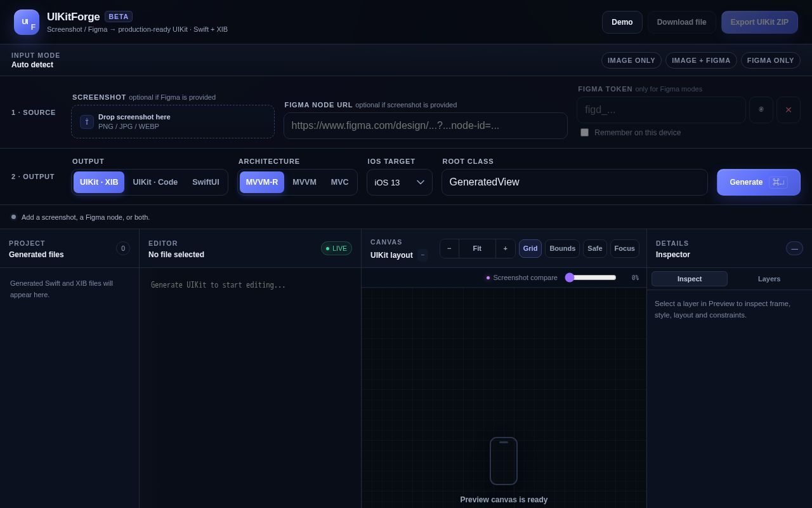Click the small badge beside UIKit layout
812x508 pixels.
tap(422, 255)
